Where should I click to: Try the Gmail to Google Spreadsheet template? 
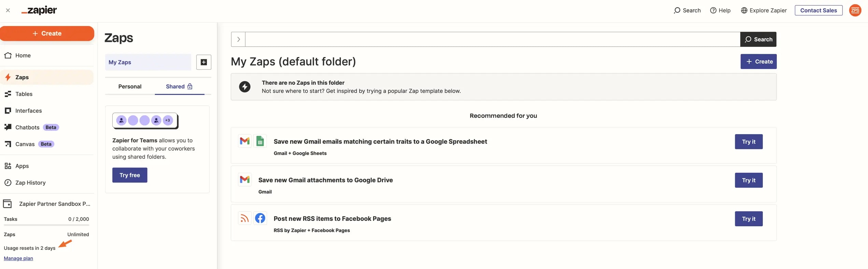tap(749, 142)
